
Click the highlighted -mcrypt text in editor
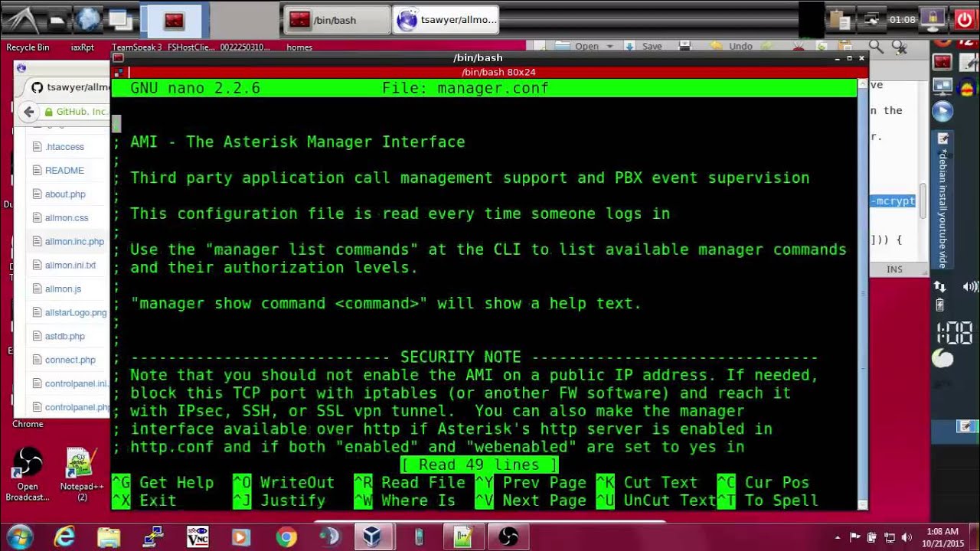pos(893,201)
